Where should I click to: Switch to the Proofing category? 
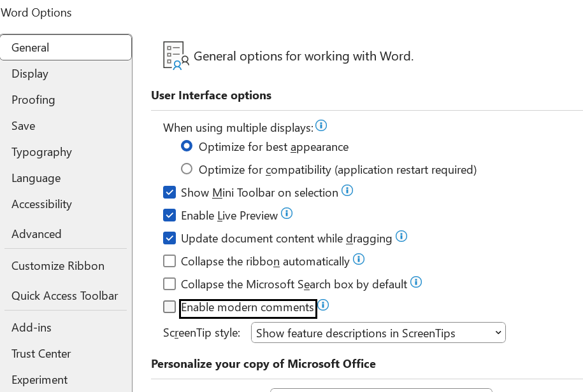click(x=33, y=100)
